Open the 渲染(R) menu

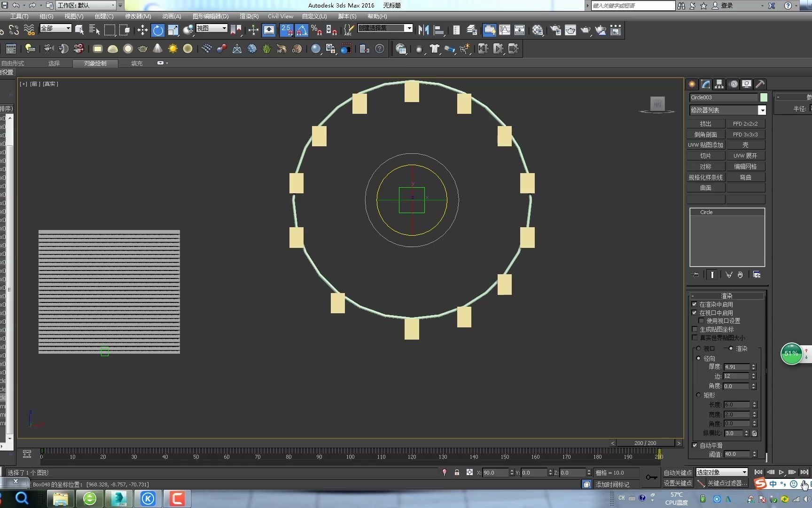pyautogui.click(x=249, y=16)
